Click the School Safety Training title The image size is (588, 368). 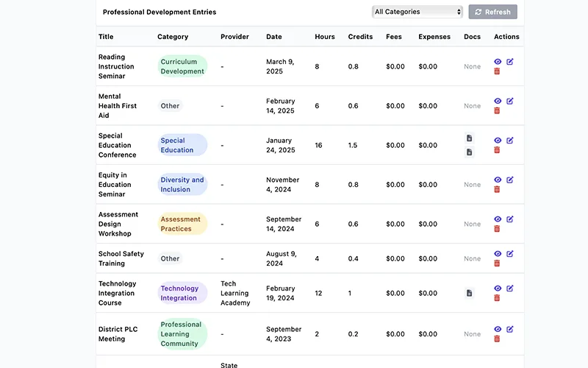(x=121, y=259)
